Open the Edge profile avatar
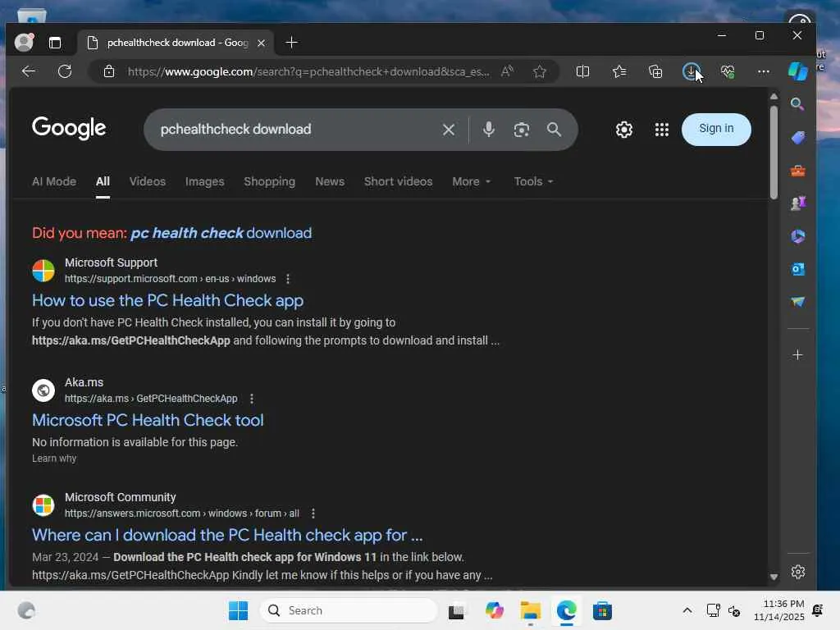The width and height of the screenshot is (840, 630). 24,43
